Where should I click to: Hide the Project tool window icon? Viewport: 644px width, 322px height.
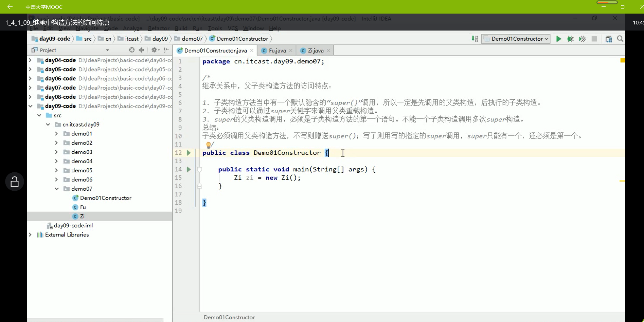pyautogui.click(x=166, y=50)
